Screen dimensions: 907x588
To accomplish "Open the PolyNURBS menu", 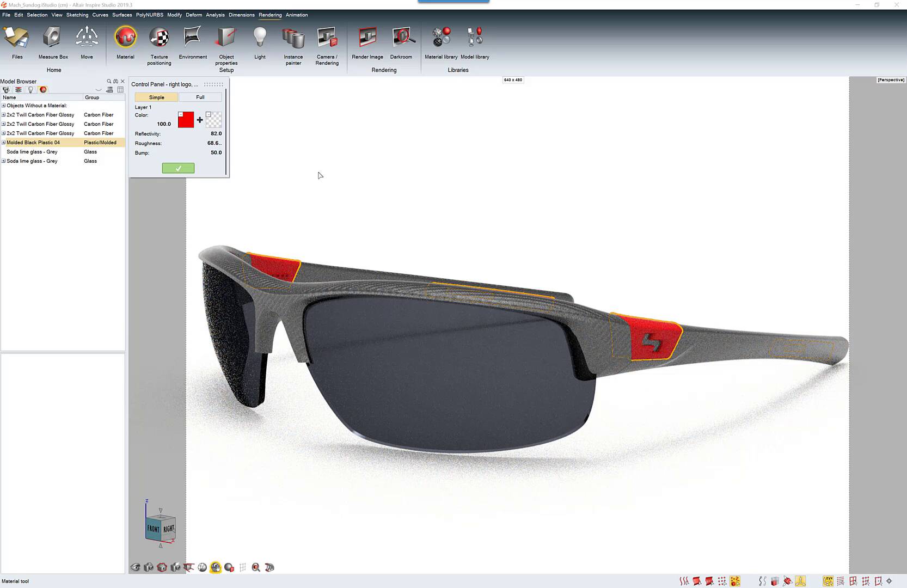I will 149,15.
